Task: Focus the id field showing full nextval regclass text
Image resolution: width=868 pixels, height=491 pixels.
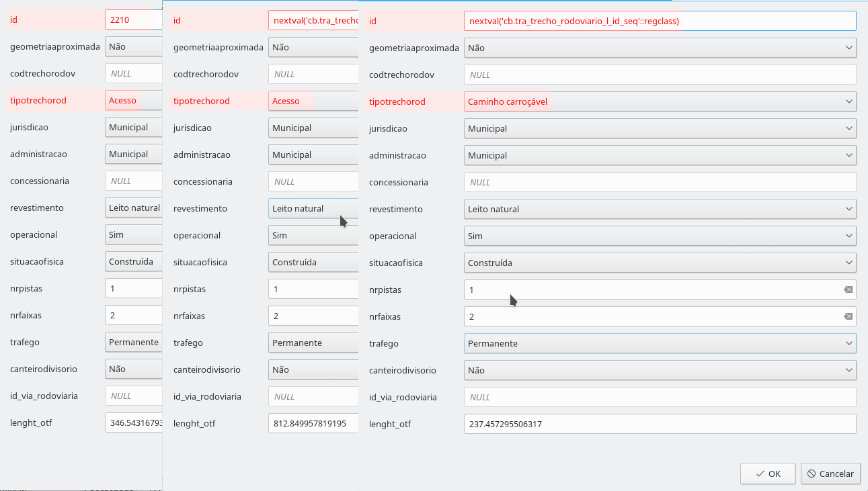Action: 660,21
